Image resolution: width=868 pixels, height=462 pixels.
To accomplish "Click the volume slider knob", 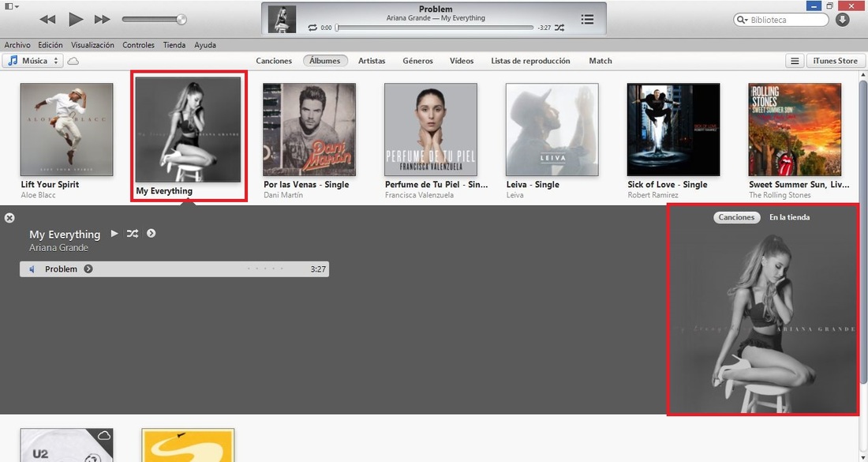I will (x=181, y=20).
